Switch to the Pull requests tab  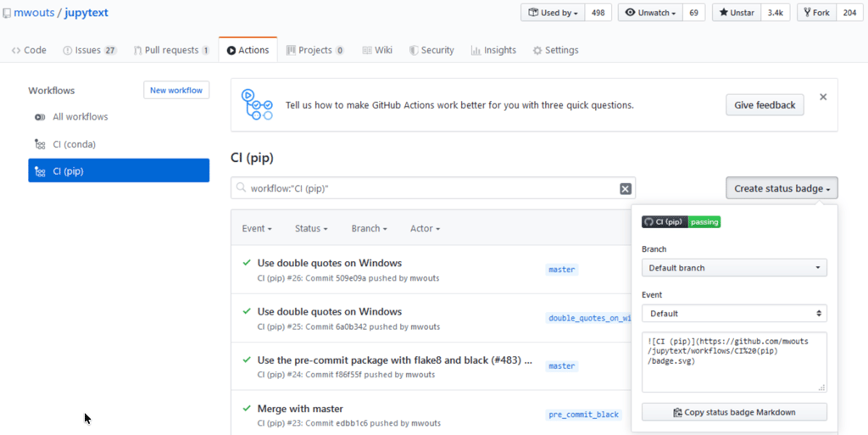coord(171,50)
